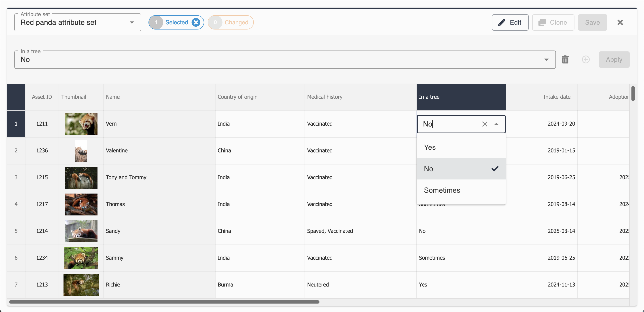Toggle the Changed filter chip
Viewport: 644px width, 312px height.
pyautogui.click(x=231, y=23)
